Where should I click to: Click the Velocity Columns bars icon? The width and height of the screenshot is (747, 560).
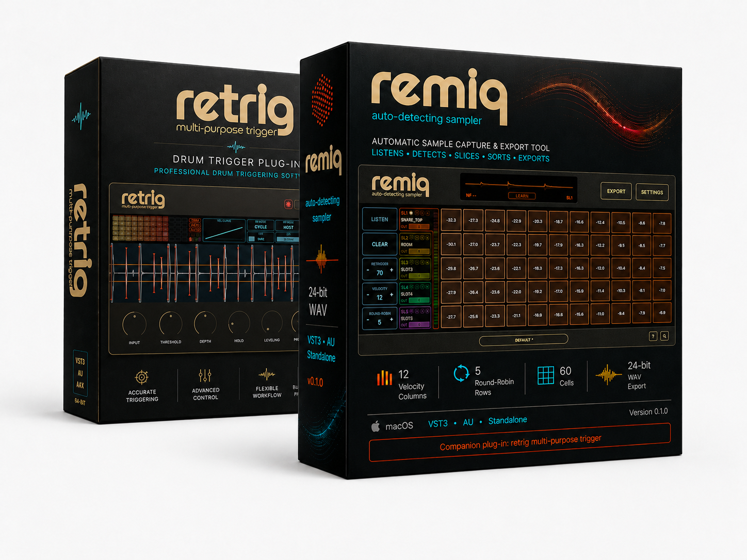(384, 378)
